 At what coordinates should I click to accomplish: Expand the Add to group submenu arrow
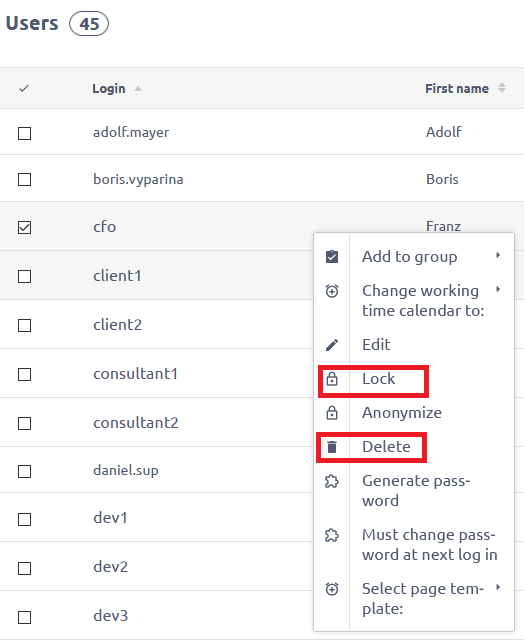(x=498, y=256)
